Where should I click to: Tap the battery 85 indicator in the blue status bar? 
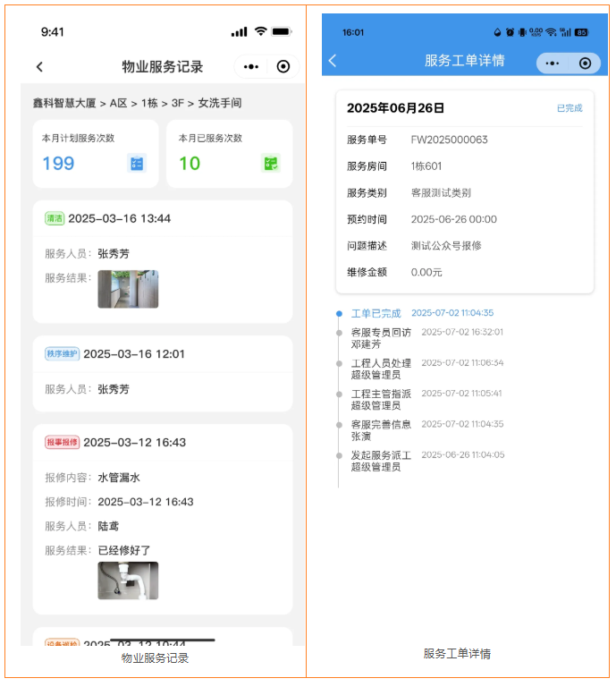(x=581, y=32)
